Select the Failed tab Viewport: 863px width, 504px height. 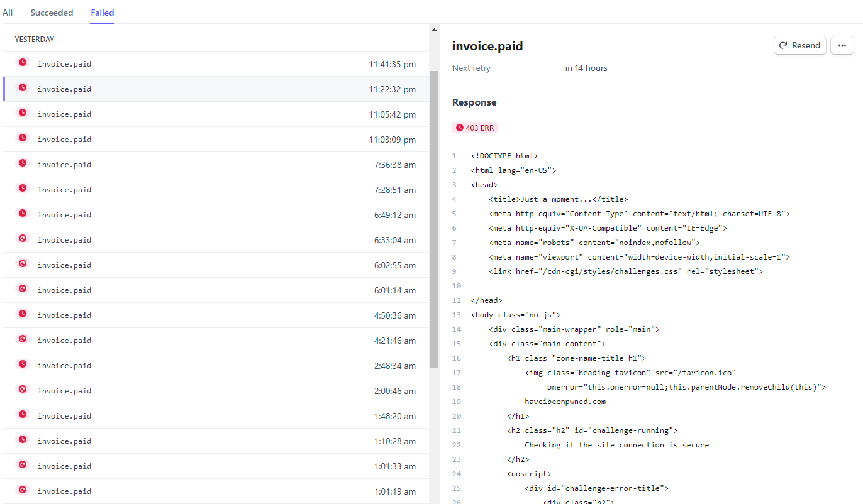pyautogui.click(x=102, y=13)
